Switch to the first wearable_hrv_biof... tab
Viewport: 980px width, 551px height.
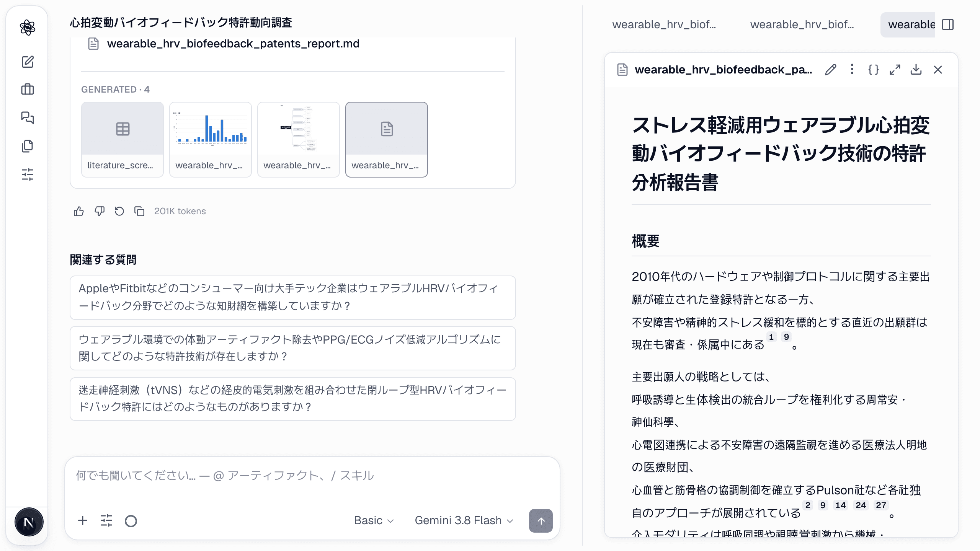pos(664,24)
